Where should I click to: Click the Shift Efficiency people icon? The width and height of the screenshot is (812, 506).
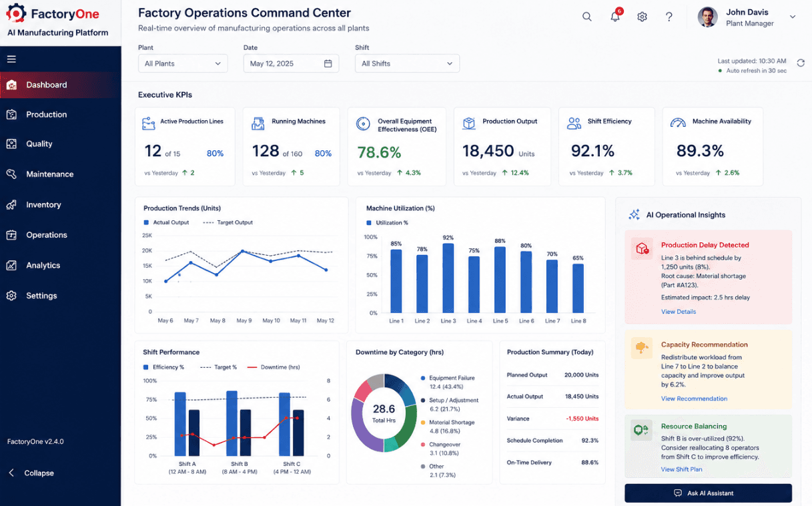click(x=574, y=123)
